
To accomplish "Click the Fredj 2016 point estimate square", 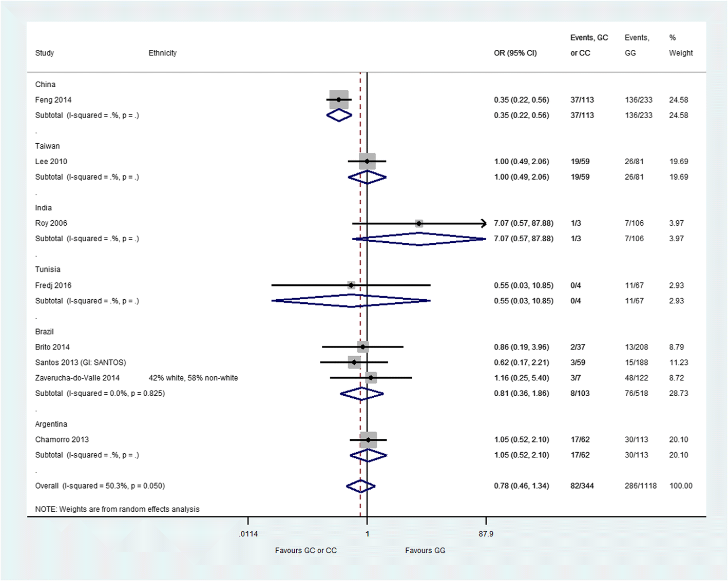I will pyautogui.click(x=351, y=285).
